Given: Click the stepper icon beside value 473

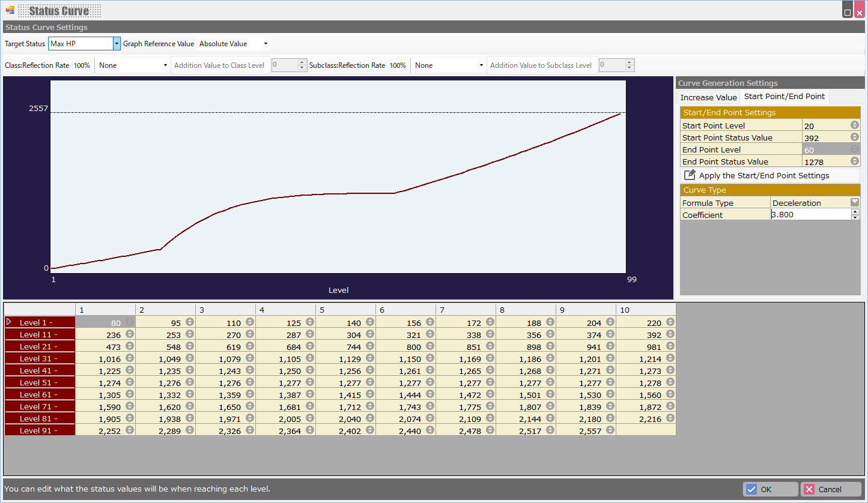Looking at the screenshot, I should tap(129, 346).
